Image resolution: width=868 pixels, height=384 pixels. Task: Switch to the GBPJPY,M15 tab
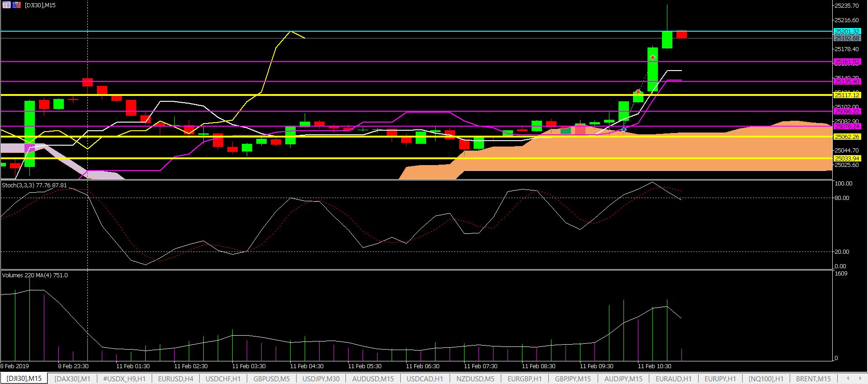click(573, 379)
